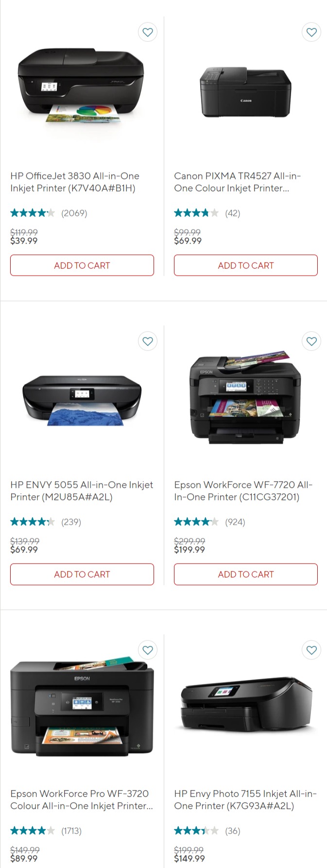Open the Epson WorkForce Pro WF-3720 title link
Image resolution: width=327 pixels, height=868 pixels.
coord(82,799)
